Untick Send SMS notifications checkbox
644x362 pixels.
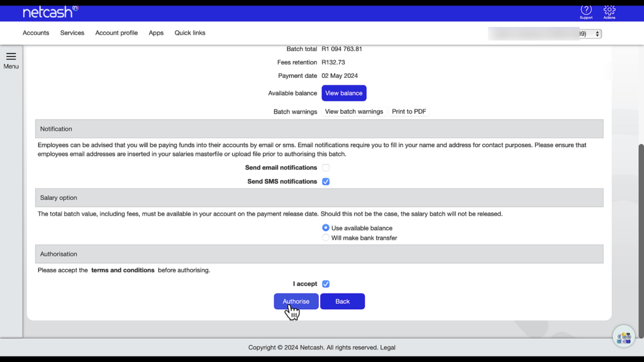pyautogui.click(x=326, y=182)
